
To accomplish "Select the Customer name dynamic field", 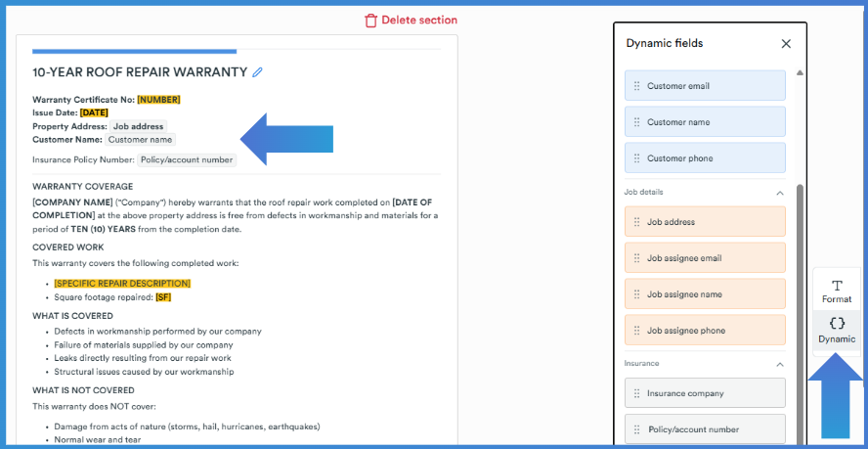I will [x=705, y=122].
